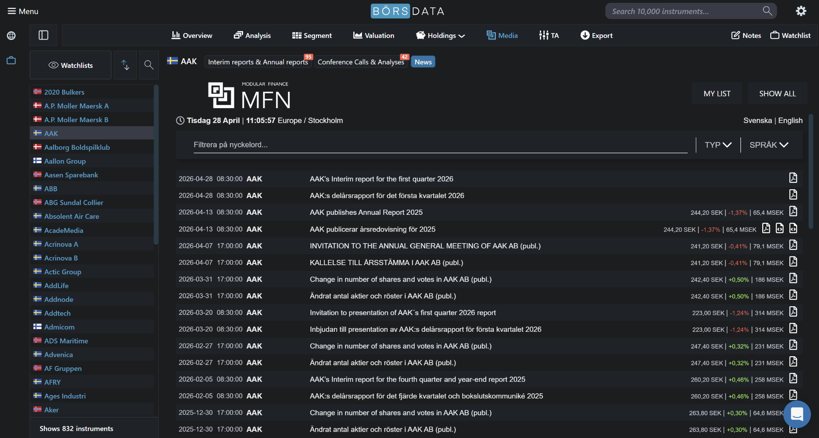Expand the SPRÅK filter dropdown

769,145
